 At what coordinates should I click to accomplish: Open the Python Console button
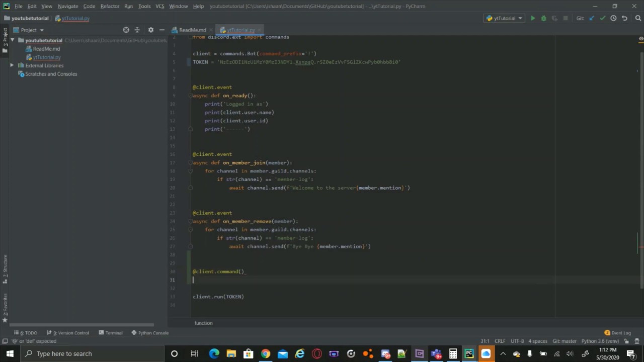[150, 333]
